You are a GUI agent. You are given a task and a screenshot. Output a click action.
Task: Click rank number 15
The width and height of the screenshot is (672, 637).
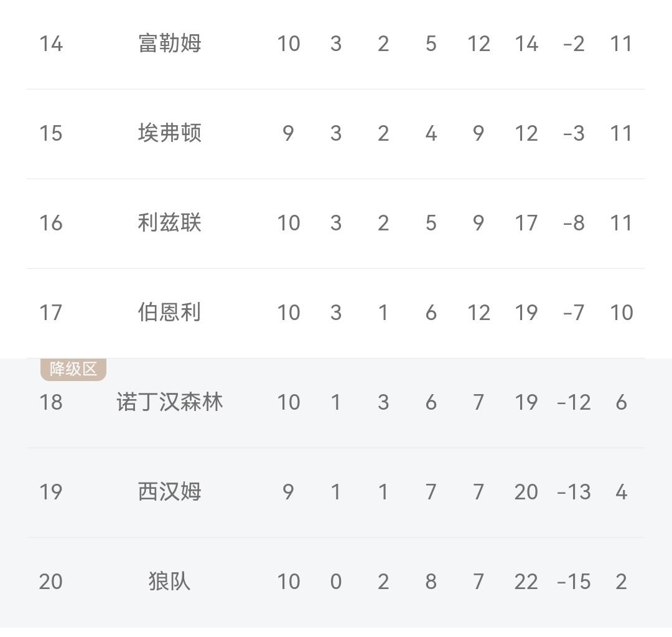(x=51, y=133)
